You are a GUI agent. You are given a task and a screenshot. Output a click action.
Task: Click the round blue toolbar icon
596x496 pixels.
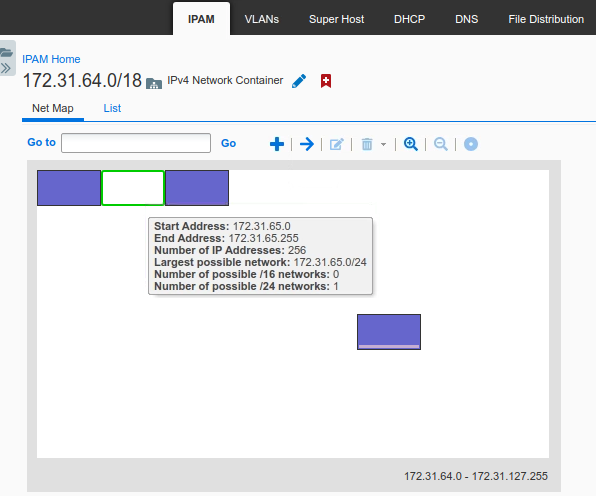pos(471,144)
